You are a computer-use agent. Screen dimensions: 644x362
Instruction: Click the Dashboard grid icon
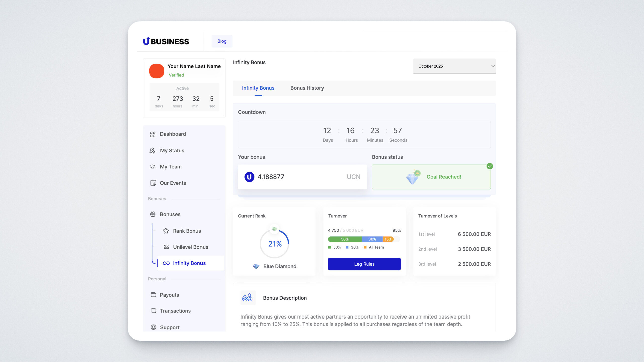pos(153,134)
